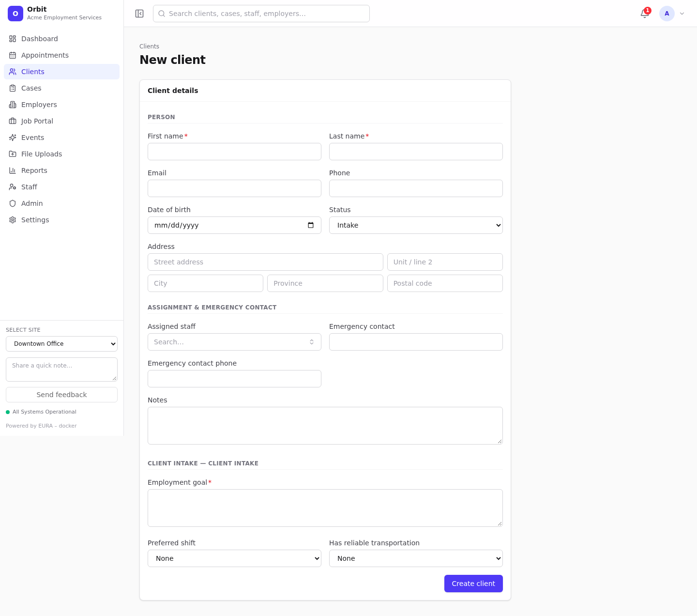Click the Appointments calendar icon
This screenshot has width=697, height=616.
point(13,55)
